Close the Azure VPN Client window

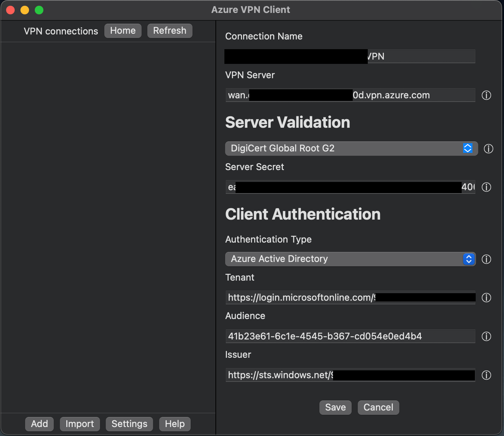[x=10, y=10]
